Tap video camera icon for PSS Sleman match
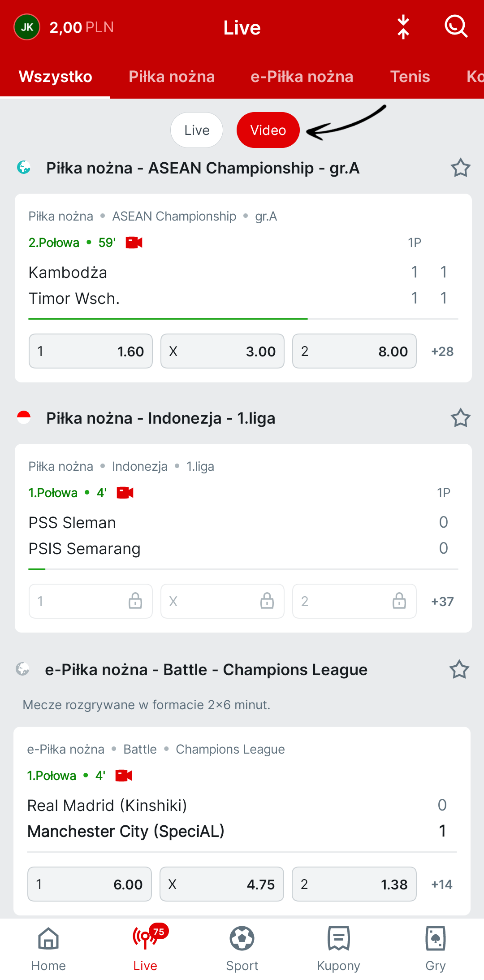This screenshot has height=980, width=484. (x=125, y=493)
